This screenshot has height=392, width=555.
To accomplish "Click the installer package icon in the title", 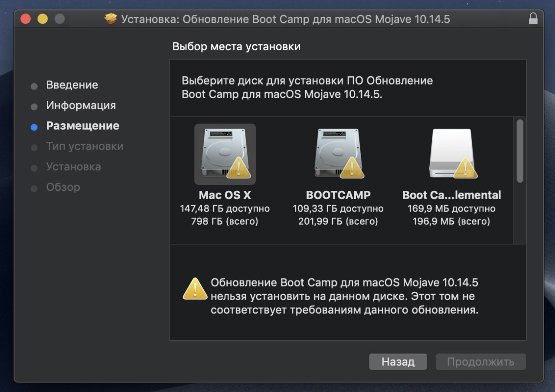I will [x=111, y=19].
